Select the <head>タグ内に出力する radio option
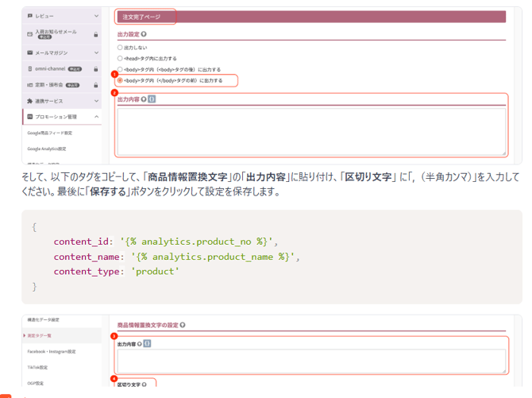 tap(119, 58)
